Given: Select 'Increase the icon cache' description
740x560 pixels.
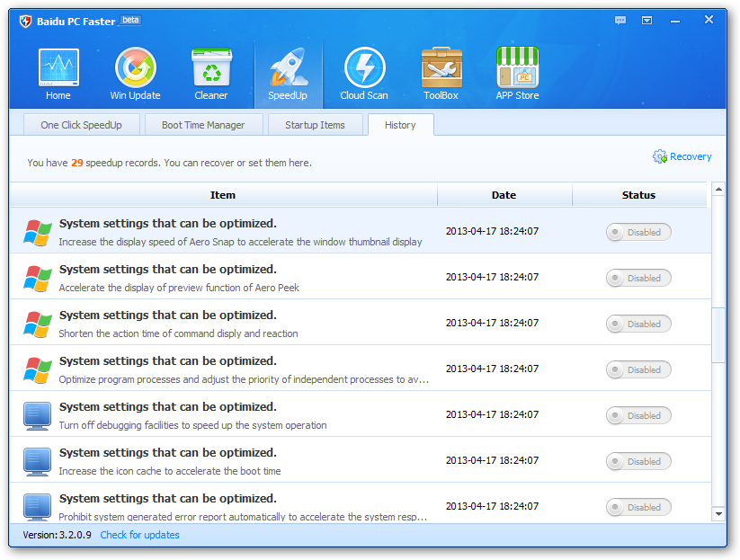Looking at the screenshot, I should point(170,470).
